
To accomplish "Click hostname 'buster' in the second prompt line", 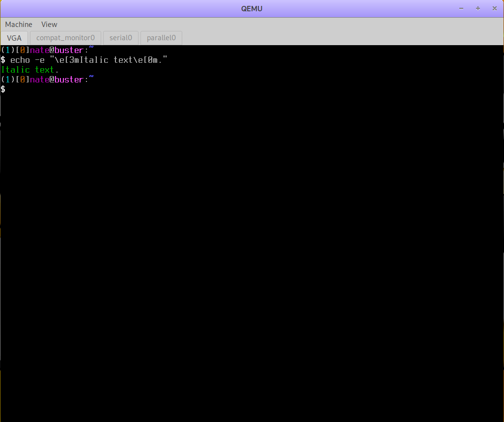I will click(69, 79).
